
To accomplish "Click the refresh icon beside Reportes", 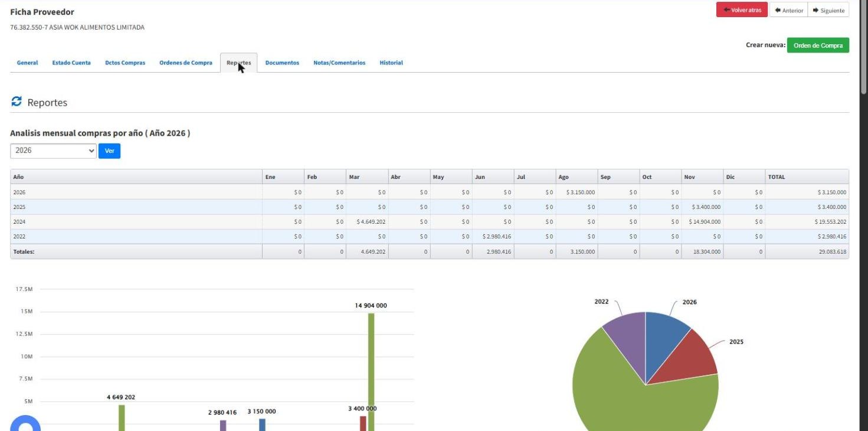I will [x=17, y=102].
